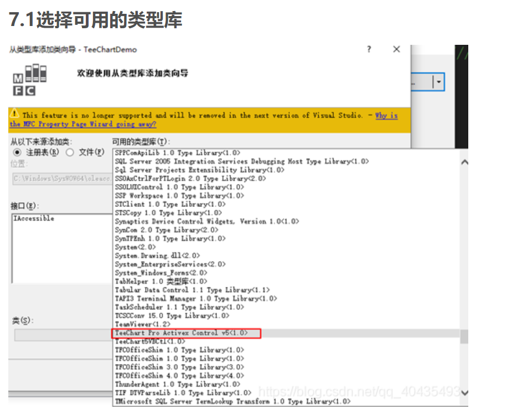Select the 注册表(R) radio button
The height and width of the screenshot is (420, 512).
tap(17, 152)
